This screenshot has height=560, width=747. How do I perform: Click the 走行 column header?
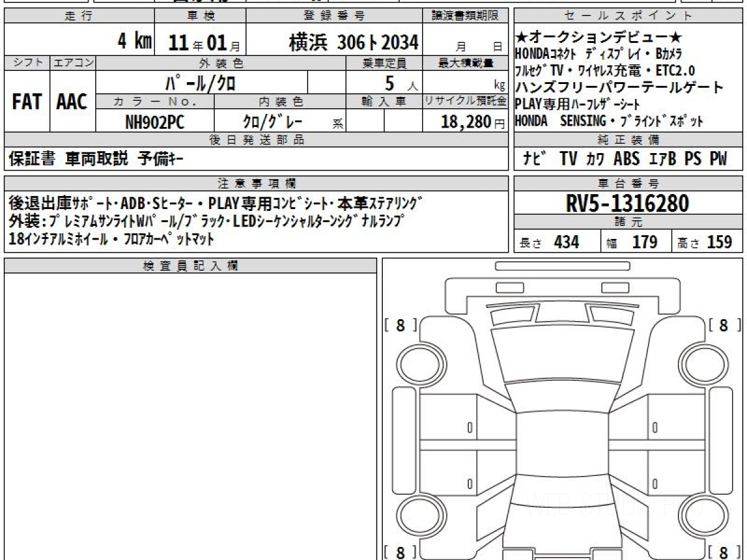78,16
